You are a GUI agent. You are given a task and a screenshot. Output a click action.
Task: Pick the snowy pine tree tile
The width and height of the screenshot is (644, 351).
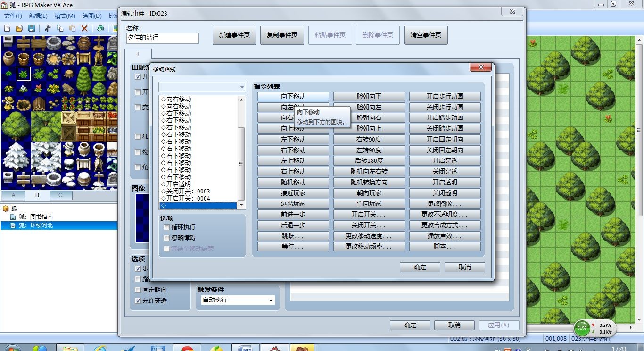click(x=16, y=156)
